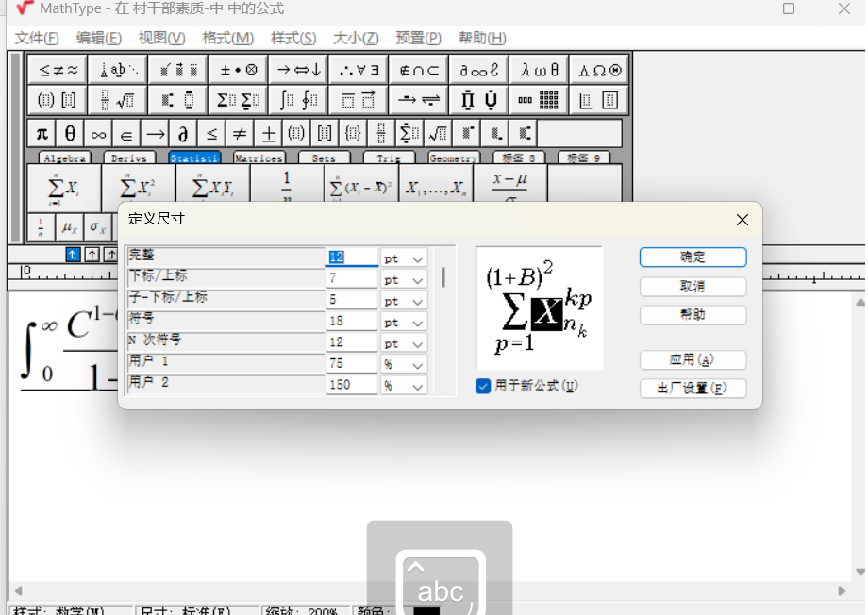Open the relational symbols palette (≤≠≈)
The width and height of the screenshot is (868, 615).
point(58,70)
